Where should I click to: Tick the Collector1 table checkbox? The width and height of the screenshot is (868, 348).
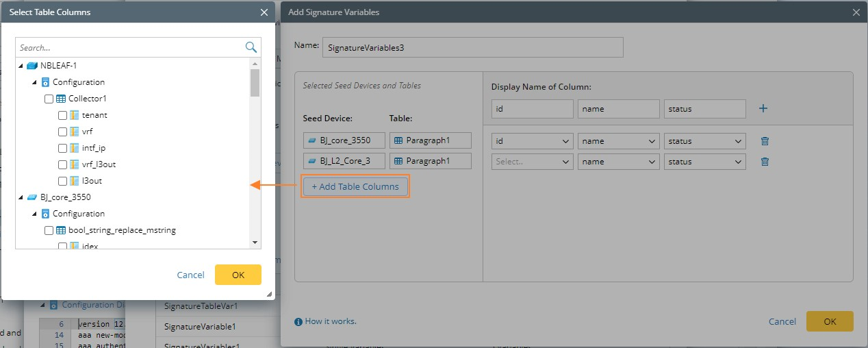click(x=49, y=99)
